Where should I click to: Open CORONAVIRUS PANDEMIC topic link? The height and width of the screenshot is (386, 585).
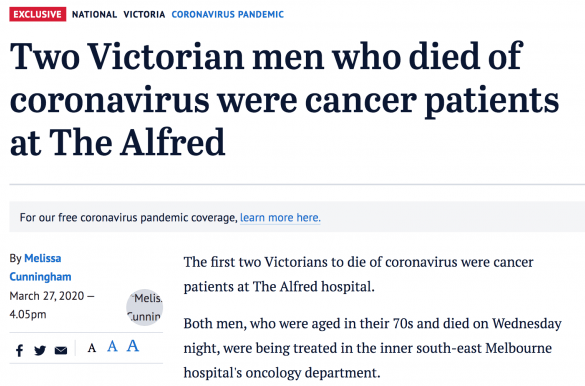[228, 15]
